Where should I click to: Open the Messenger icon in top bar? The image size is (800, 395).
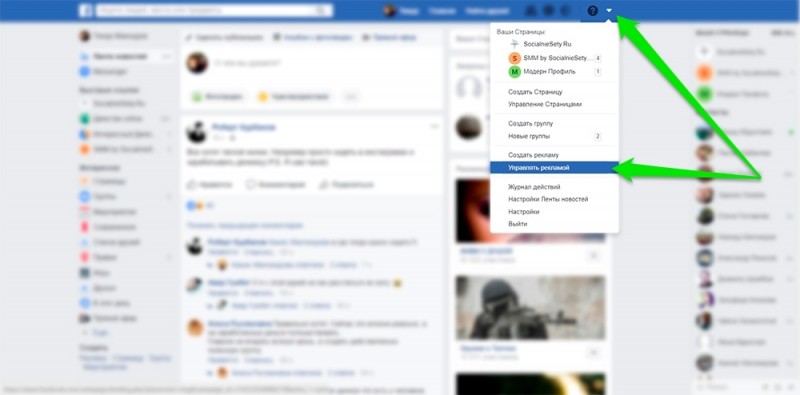[549, 10]
